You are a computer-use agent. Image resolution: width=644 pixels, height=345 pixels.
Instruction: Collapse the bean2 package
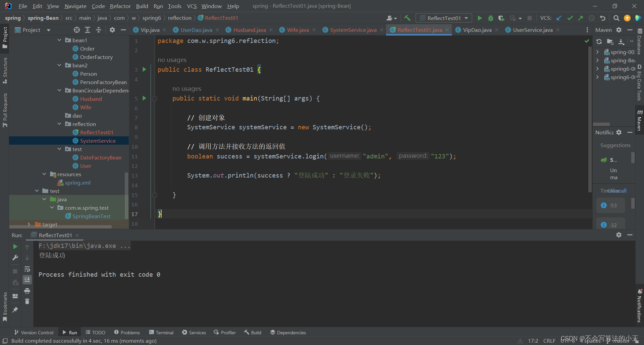point(59,65)
